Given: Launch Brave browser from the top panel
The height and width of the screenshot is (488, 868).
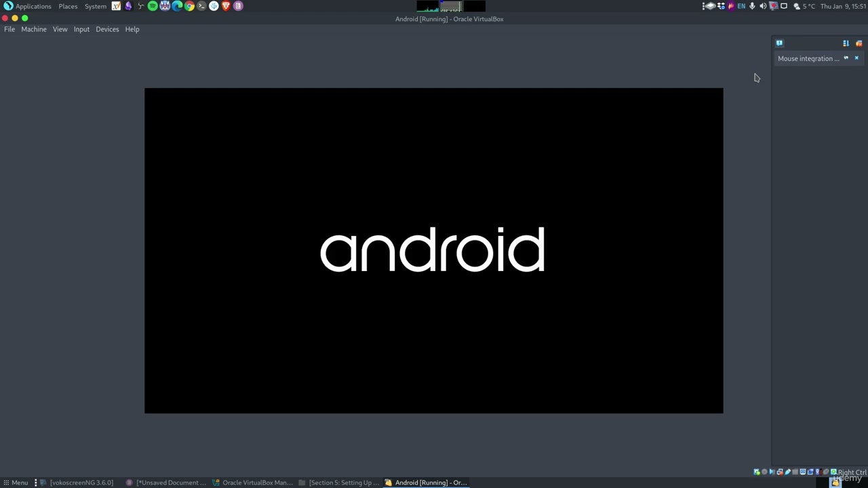Looking at the screenshot, I should pos(226,6).
